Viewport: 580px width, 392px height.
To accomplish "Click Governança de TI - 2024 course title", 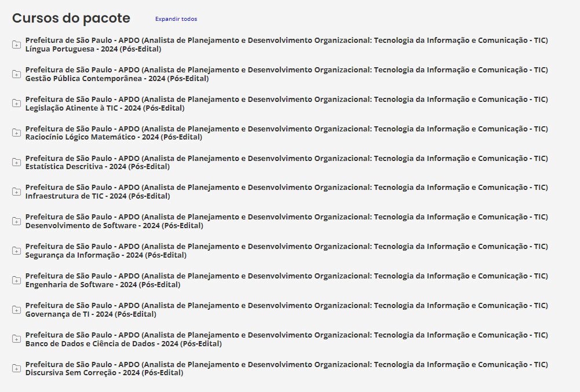I will coord(91,314).
